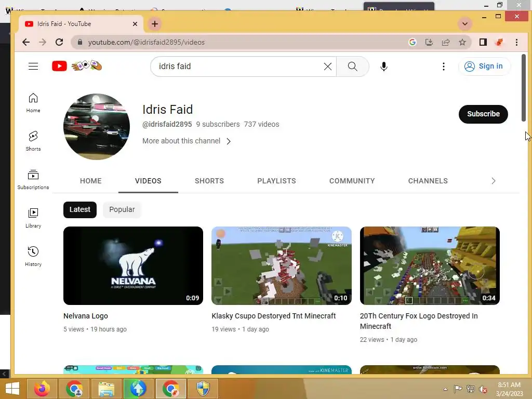Screen dimensions: 532x399
Task: Switch to the HOME channel tab
Action: 90,181
